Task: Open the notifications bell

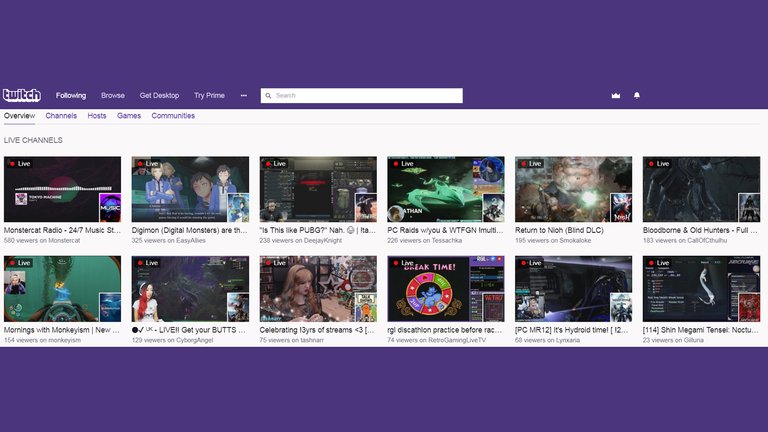Action: (637, 96)
